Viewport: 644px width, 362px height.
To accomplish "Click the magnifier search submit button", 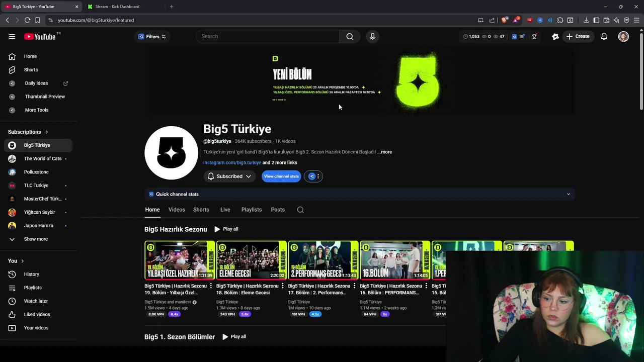I will point(350,36).
